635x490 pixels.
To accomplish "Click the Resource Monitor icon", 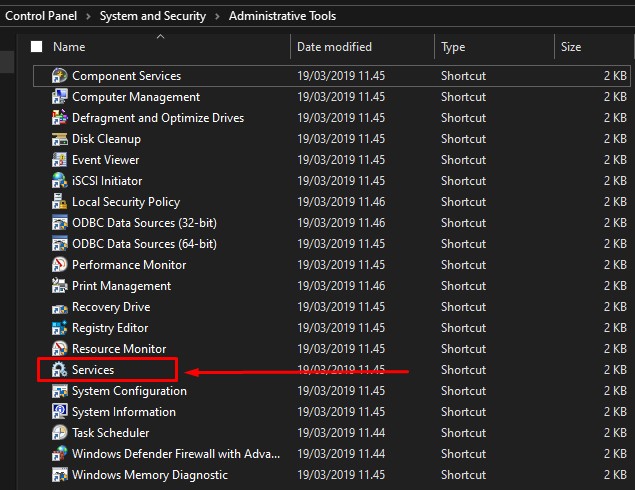I will 60,349.
